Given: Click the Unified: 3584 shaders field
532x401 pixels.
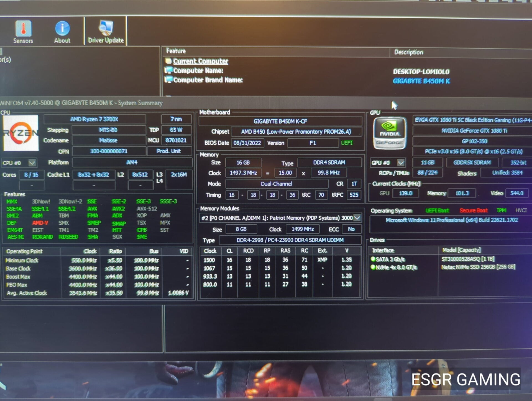Looking at the screenshot, I should pyautogui.click(x=507, y=173).
